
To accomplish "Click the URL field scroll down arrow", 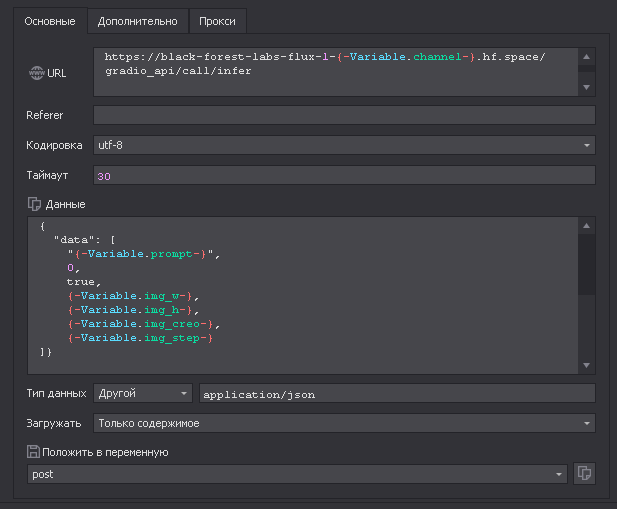I will [587, 88].
